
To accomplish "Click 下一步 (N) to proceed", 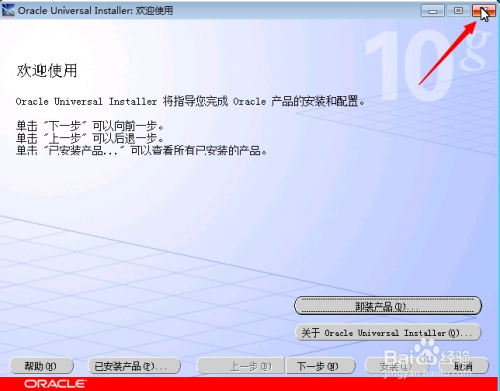I will coord(320,366).
